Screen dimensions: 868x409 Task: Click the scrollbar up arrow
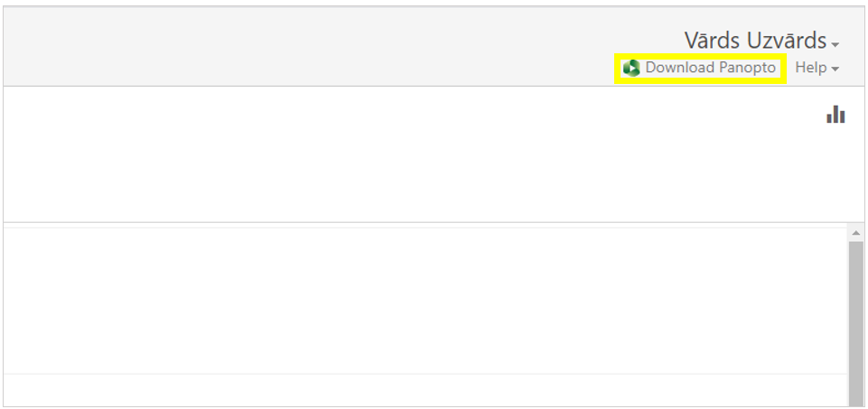[x=855, y=233]
